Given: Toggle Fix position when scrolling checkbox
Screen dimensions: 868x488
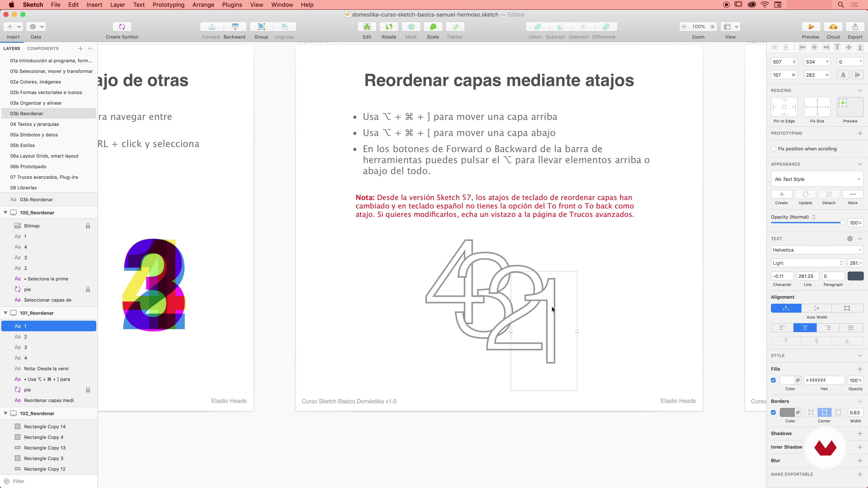Looking at the screenshot, I should point(774,149).
